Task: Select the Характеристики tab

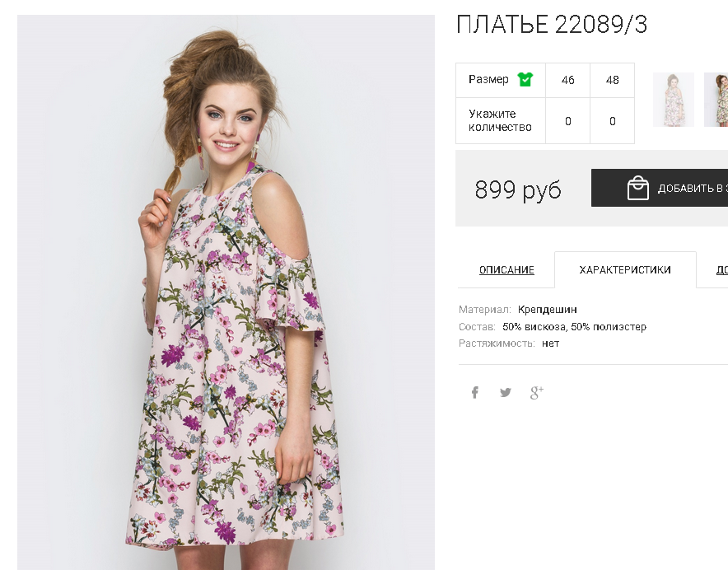Action: (x=625, y=270)
